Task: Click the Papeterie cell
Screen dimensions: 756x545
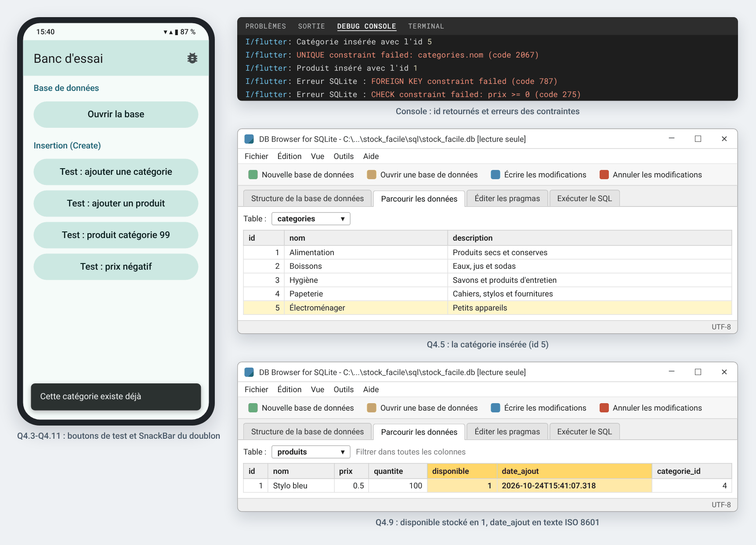Action: click(366, 294)
